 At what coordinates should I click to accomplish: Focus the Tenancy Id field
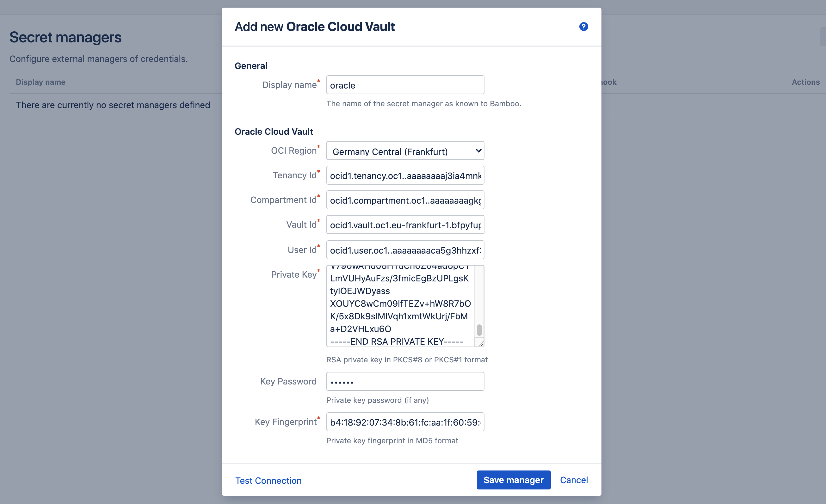405,175
